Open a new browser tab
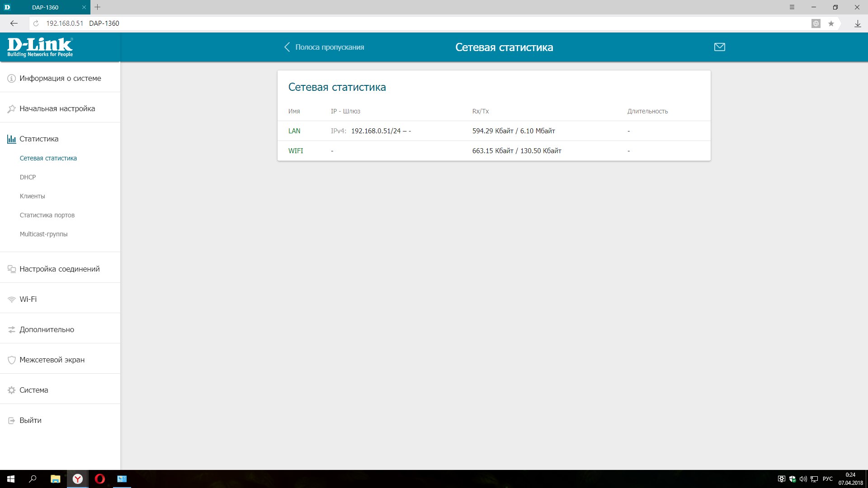 pos(98,7)
